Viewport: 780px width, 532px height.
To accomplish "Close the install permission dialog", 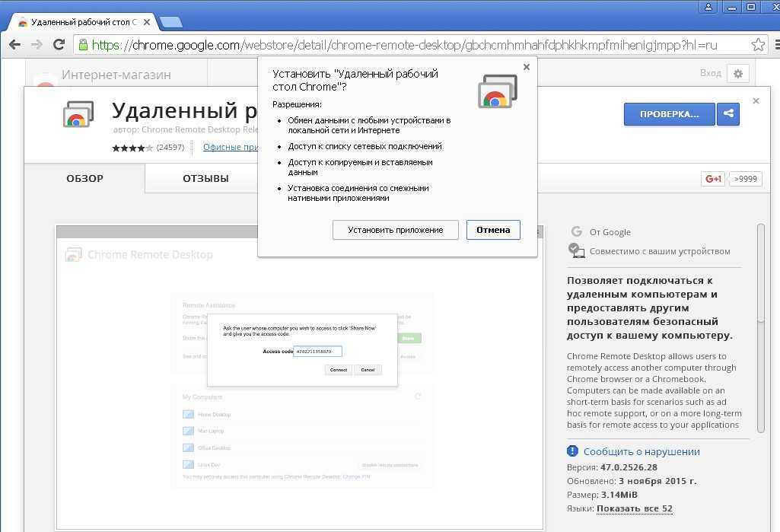I will [x=527, y=67].
